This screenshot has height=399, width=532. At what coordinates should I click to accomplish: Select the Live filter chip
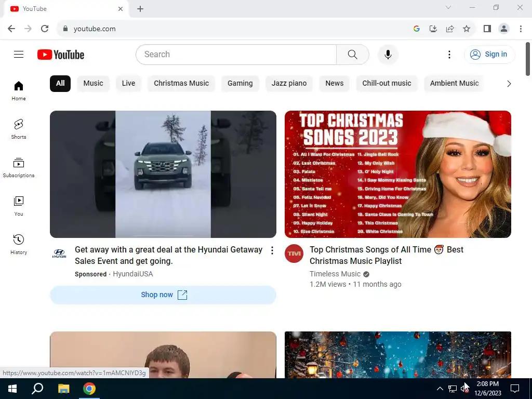[x=129, y=84]
